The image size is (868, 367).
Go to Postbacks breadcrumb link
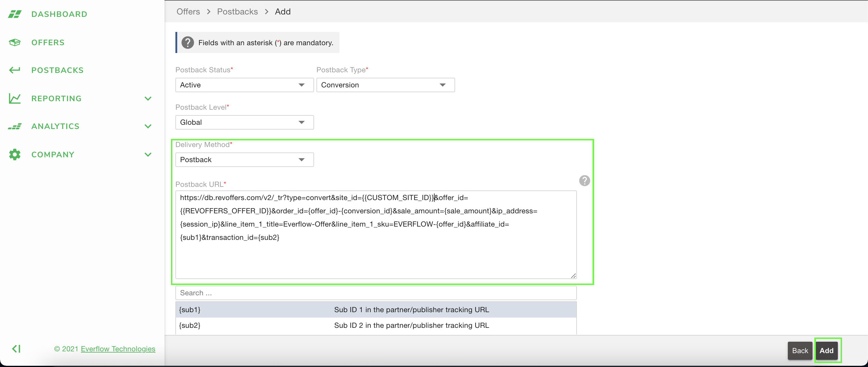237,11
